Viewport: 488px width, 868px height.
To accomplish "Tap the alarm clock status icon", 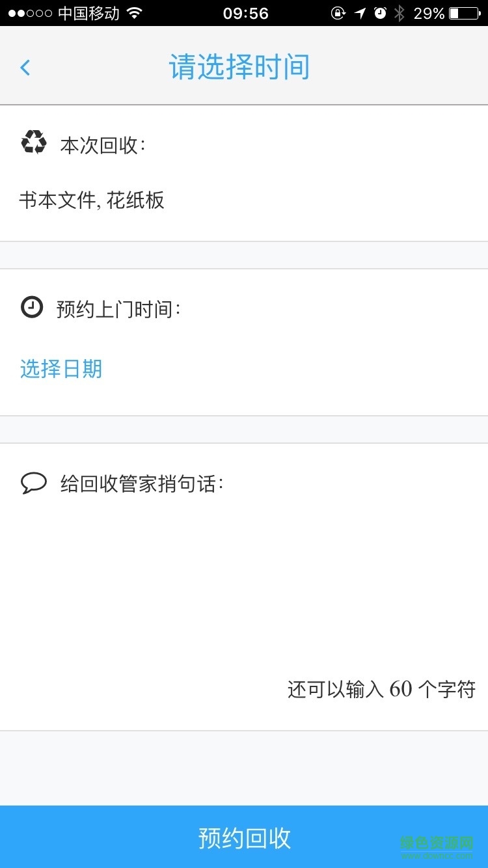I will [381, 13].
